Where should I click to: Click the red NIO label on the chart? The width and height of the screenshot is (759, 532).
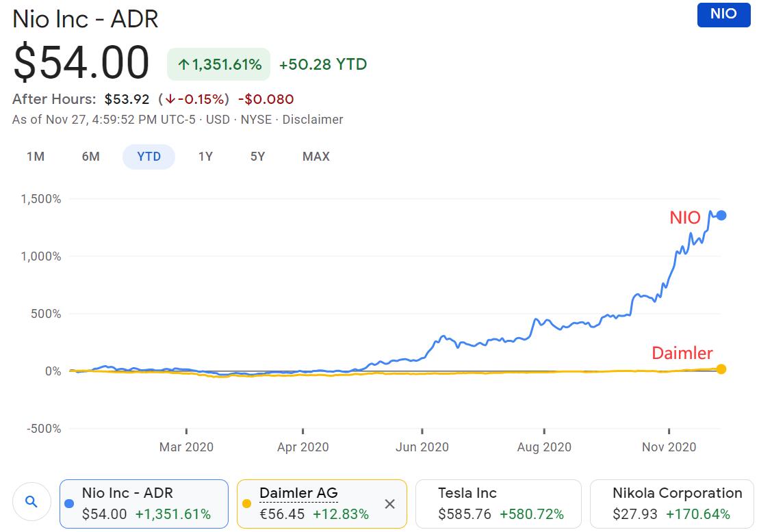pyautogui.click(x=686, y=217)
